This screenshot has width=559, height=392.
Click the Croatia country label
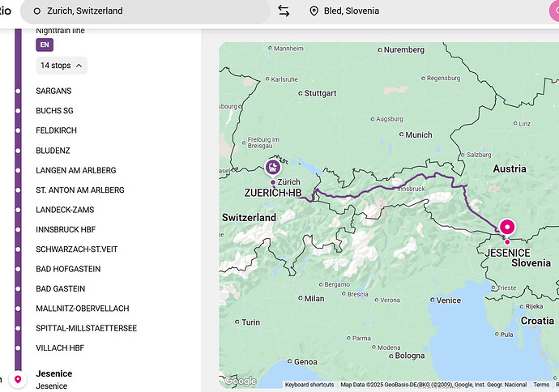click(537, 321)
